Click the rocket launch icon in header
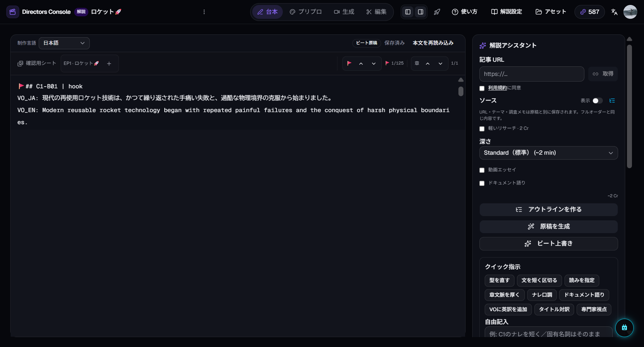644x347 pixels. pos(437,12)
